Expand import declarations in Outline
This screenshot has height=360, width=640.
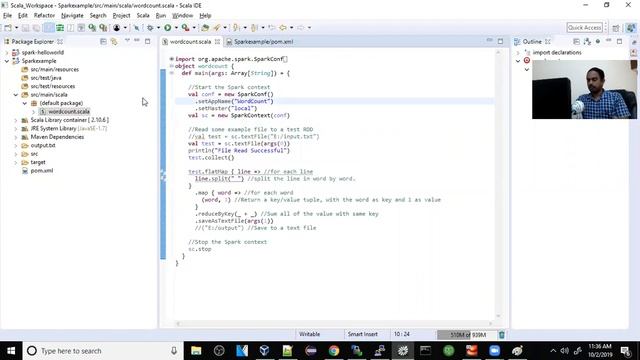coord(518,53)
